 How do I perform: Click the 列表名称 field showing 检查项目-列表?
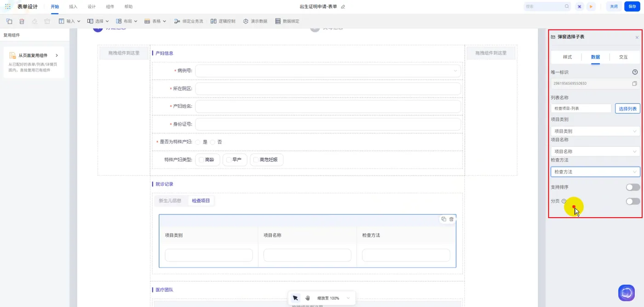[x=581, y=109]
